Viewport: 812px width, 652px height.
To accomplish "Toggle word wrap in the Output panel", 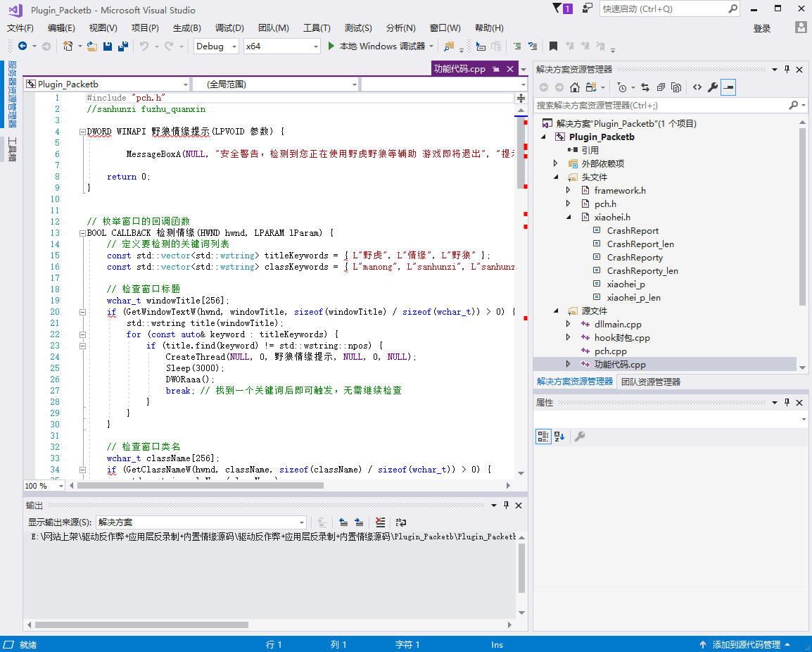I will point(401,522).
